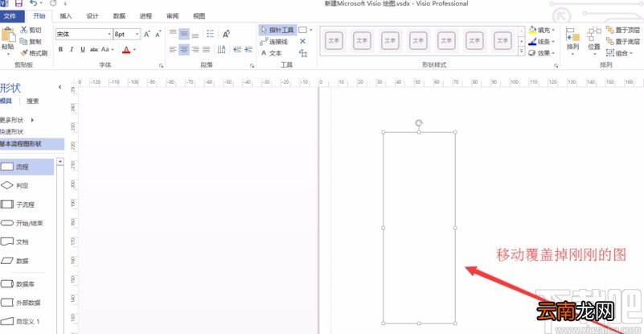
Task: Align text center in paragraph group
Action: 184,49
